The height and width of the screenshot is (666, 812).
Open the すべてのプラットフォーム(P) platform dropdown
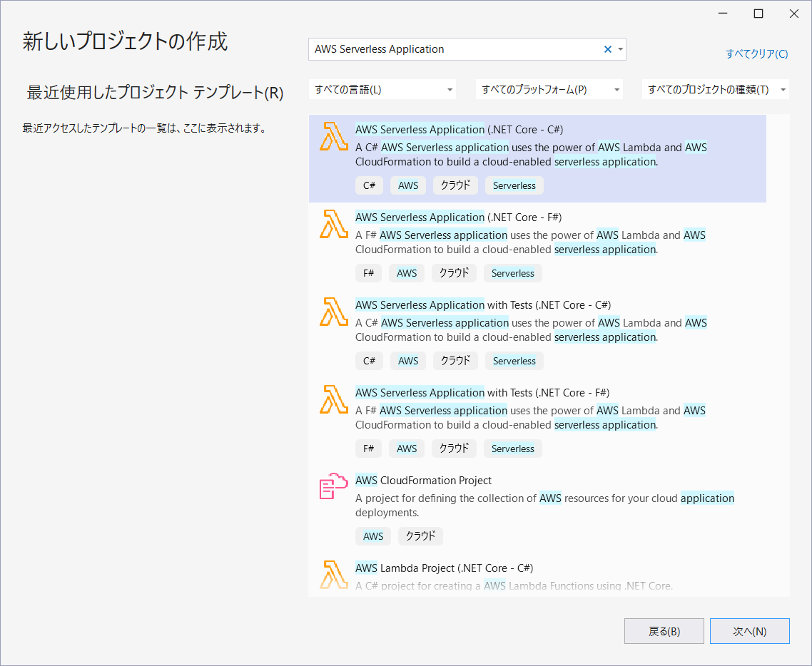coord(549,90)
